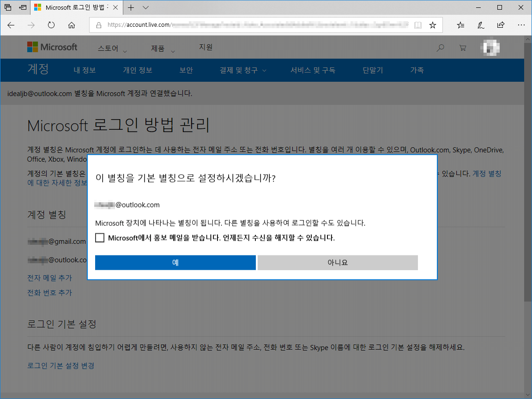Click the Edge forward arrow
532x399 pixels.
tap(31, 25)
